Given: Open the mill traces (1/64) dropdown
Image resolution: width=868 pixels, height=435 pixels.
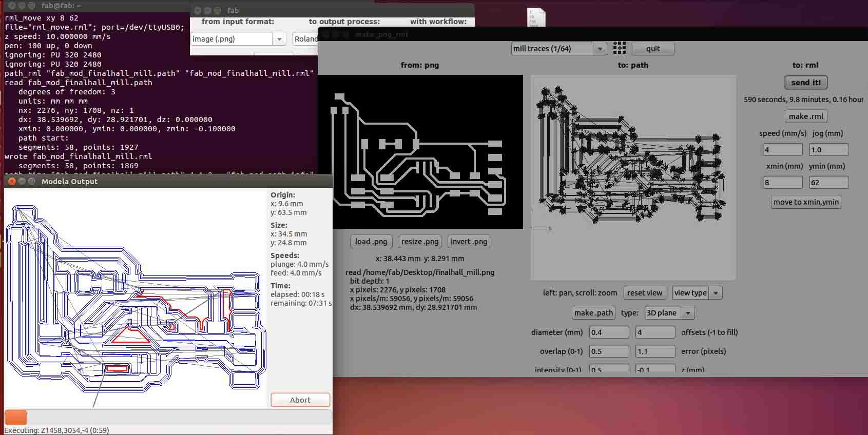Looking at the screenshot, I should [x=559, y=49].
